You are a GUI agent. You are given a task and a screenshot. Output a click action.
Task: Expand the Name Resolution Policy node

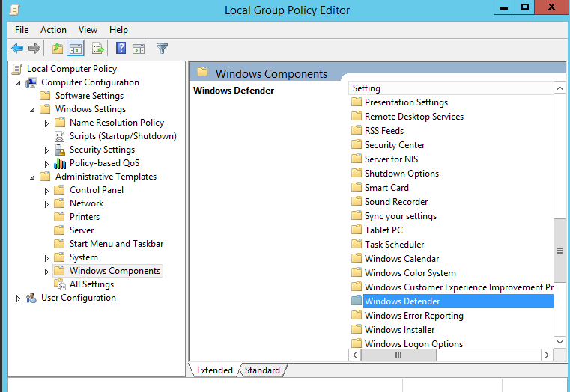coord(46,123)
